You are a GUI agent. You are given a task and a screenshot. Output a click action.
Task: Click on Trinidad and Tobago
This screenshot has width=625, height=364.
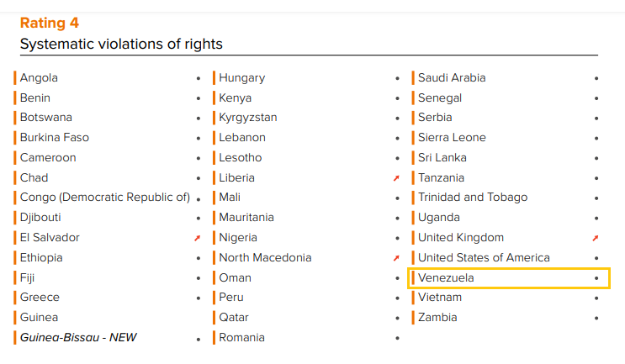473,198
